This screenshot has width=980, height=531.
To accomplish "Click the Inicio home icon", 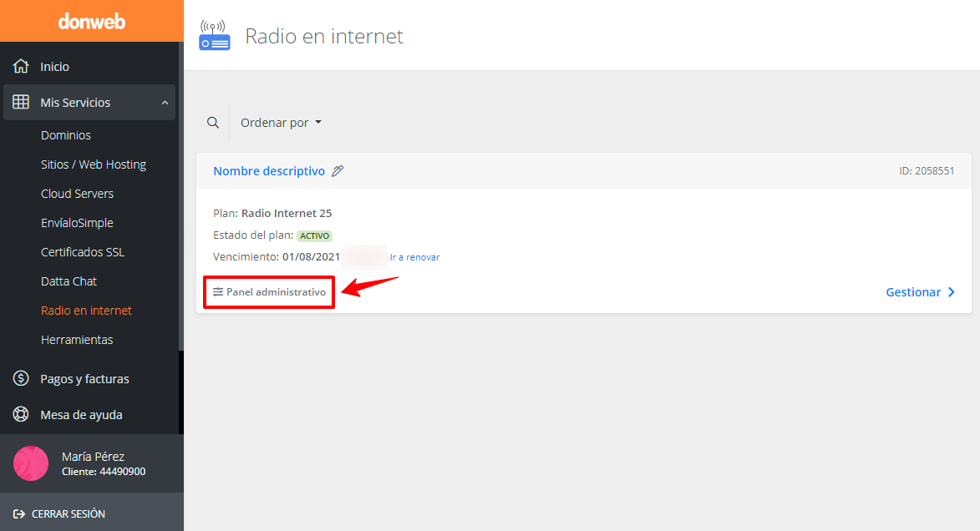I will [x=21, y=66].
